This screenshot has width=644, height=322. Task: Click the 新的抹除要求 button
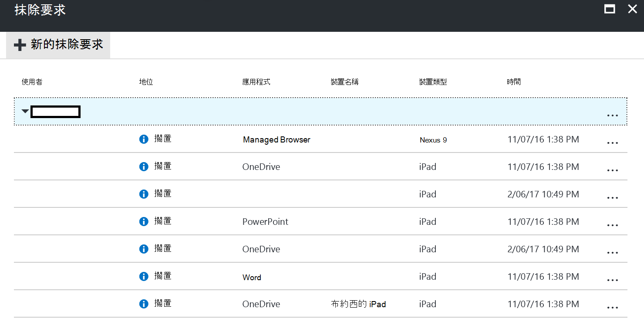tap(58, 45)
